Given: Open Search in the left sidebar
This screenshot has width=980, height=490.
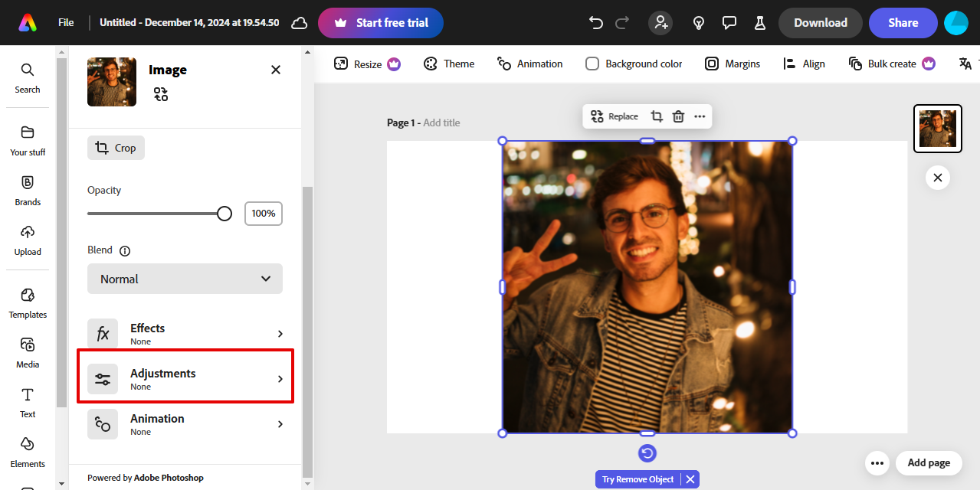Looking at the screenshot, I should point(28,78).
